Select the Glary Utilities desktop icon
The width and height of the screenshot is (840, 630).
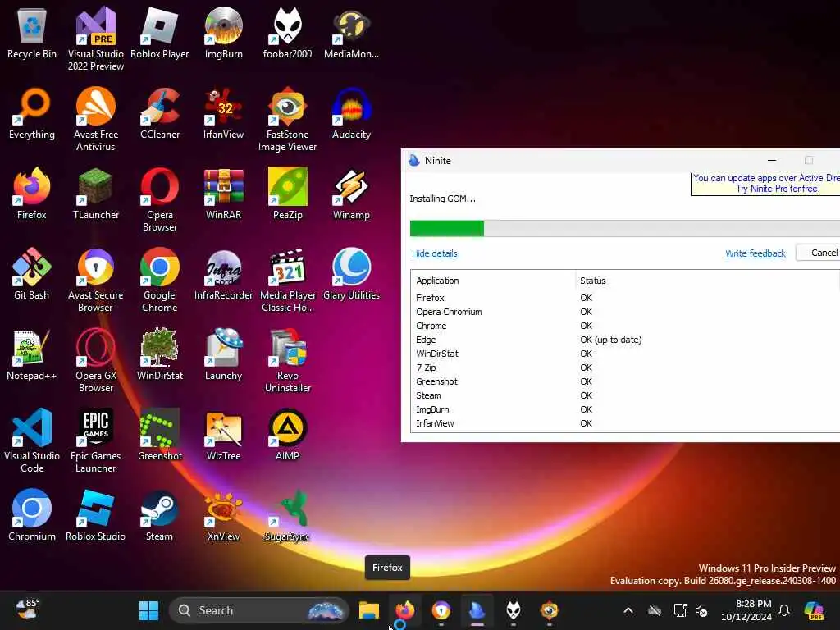351,274
